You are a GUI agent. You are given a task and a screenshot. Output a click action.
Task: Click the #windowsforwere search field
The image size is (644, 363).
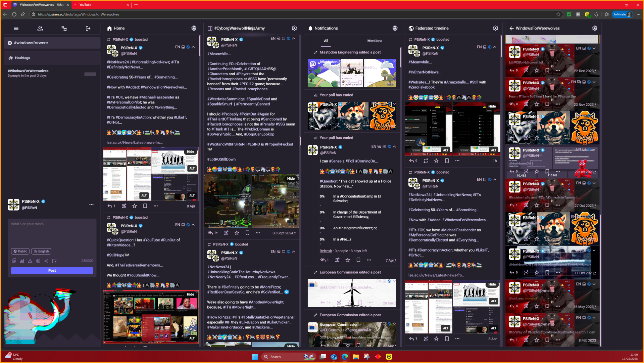[52, 43]
